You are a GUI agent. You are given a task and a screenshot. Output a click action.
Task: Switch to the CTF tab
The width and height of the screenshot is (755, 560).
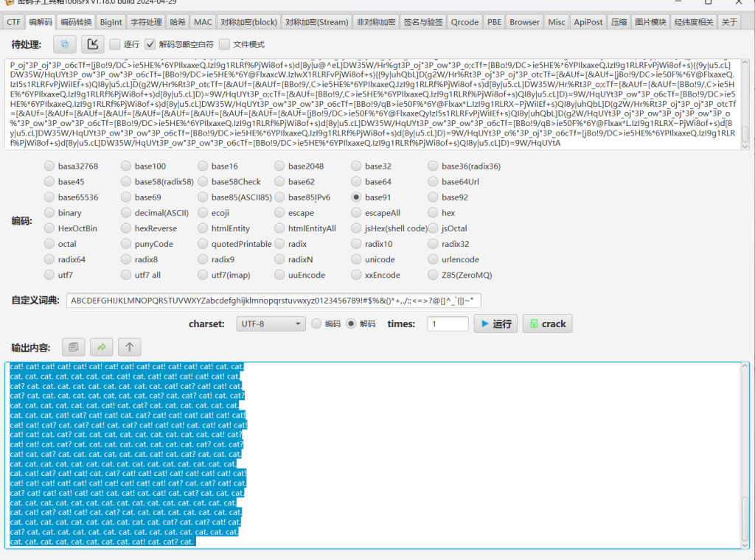coord(13,22)
